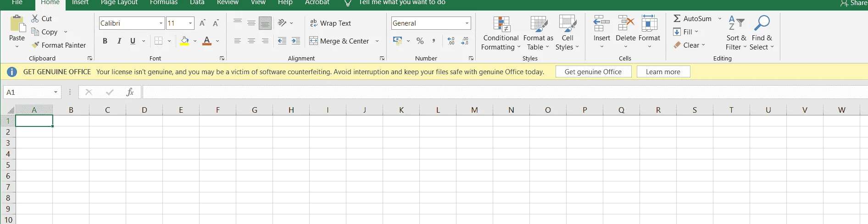The height and width of the screenshot is (224, 868).
Task: Click Insert cells icon
Action: coord(601,23)
